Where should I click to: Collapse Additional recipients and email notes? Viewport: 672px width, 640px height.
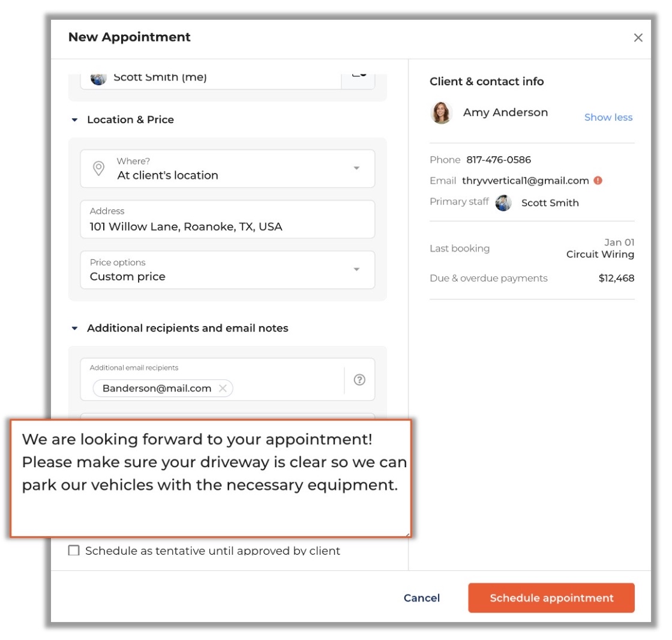74,328
